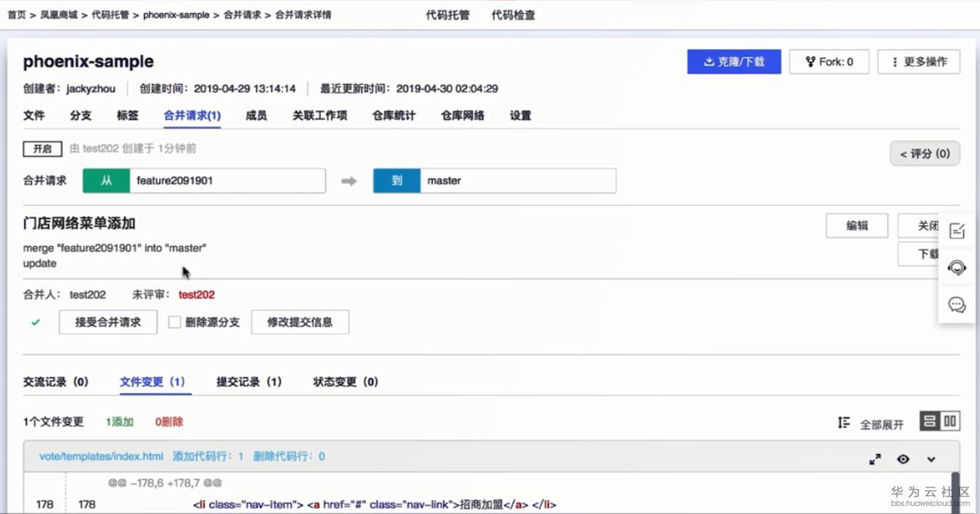This screenshot has height=514, width=980.
Task: Toggle the eye view-file icon
Action: click(903, 459)
